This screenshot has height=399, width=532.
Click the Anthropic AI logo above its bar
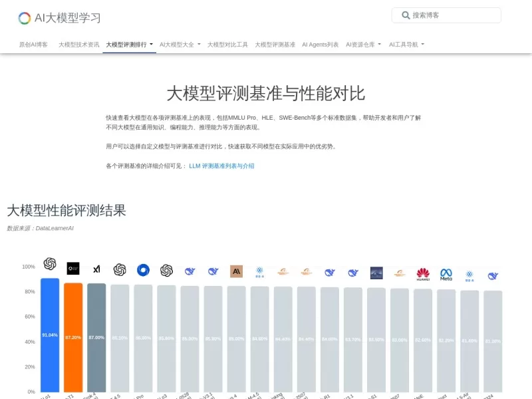pos(235,270)
